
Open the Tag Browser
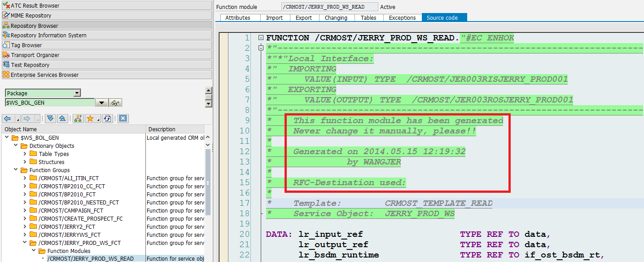click(106, 45)
